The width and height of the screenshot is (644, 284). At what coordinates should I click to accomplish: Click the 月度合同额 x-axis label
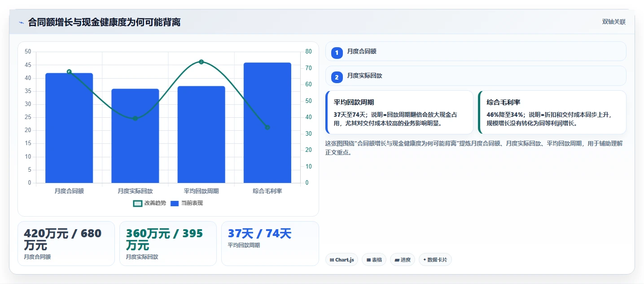(x=69, y=191)
